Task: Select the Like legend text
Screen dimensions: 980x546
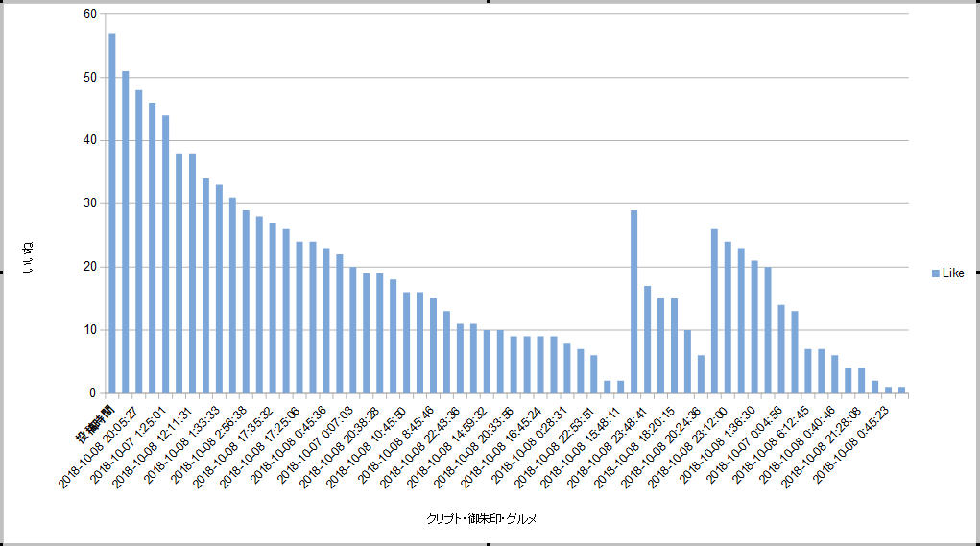Action: point(953,273)
